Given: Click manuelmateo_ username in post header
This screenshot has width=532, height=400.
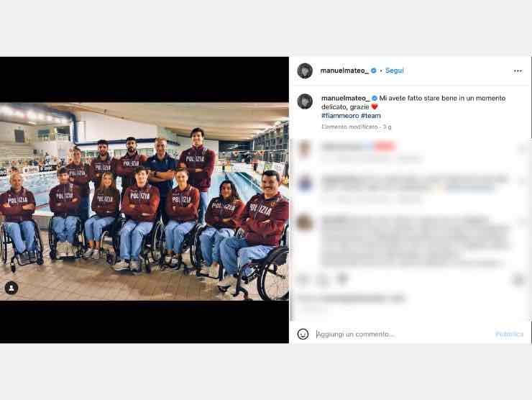Looking at the screenshot, I should pyautogui.click(x=344, y=71).
